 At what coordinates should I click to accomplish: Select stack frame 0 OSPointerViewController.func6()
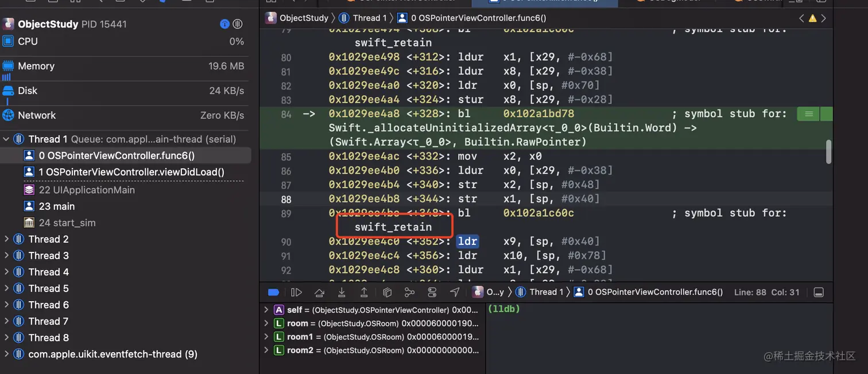[x=126, y=155]
